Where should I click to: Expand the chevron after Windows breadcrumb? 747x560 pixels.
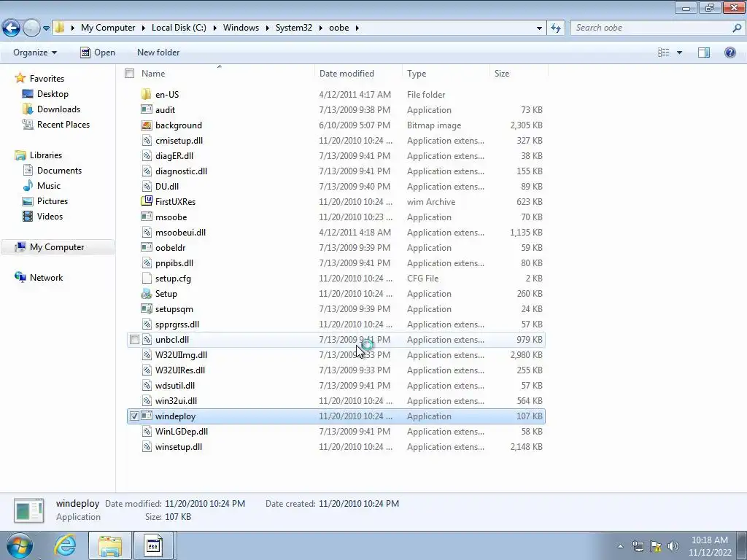[x=267, y=28]
